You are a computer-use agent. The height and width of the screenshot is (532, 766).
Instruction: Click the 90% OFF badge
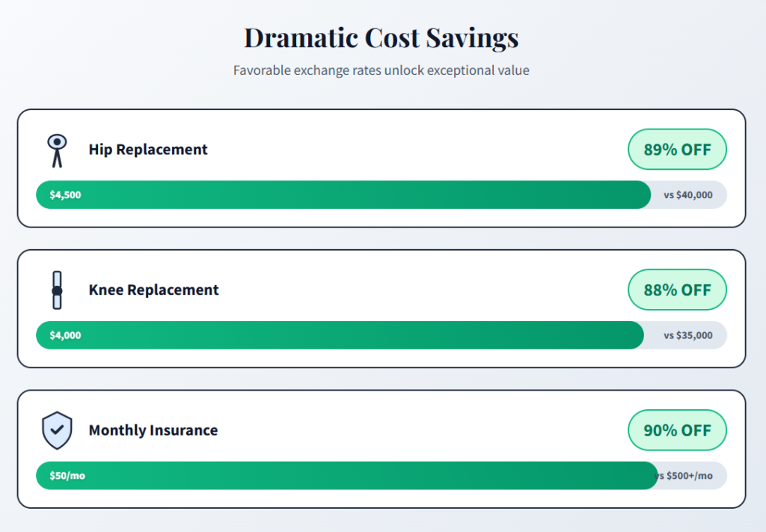click(x=677, y=430)
